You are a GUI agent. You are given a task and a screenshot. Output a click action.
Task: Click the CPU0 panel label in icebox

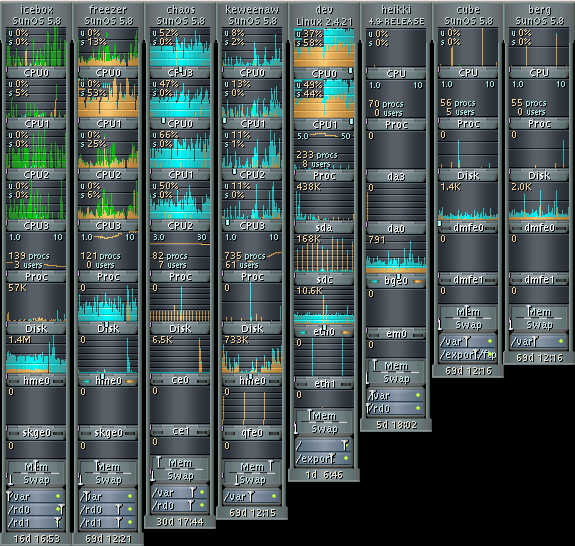point(36,73)
